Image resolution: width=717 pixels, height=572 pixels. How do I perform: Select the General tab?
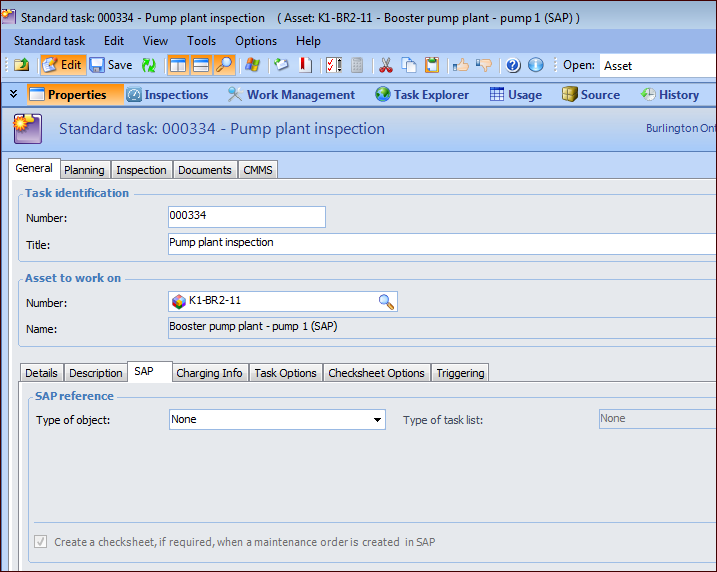click(34, 168)
